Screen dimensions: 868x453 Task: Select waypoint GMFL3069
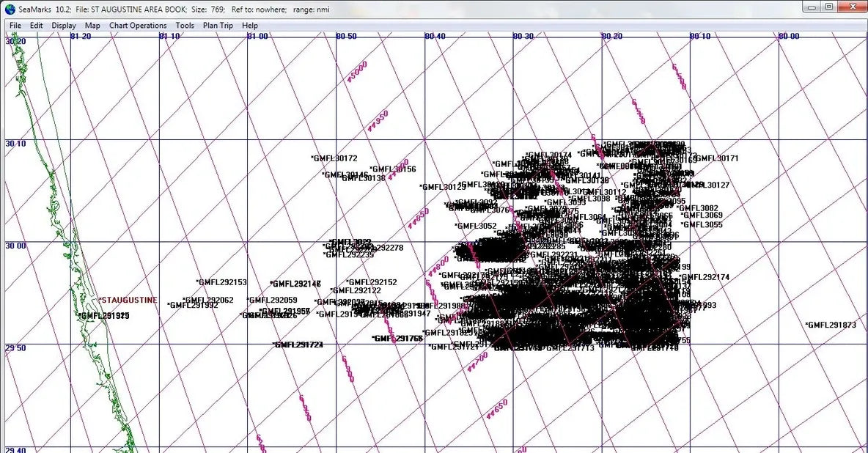[x=702, y=215]
